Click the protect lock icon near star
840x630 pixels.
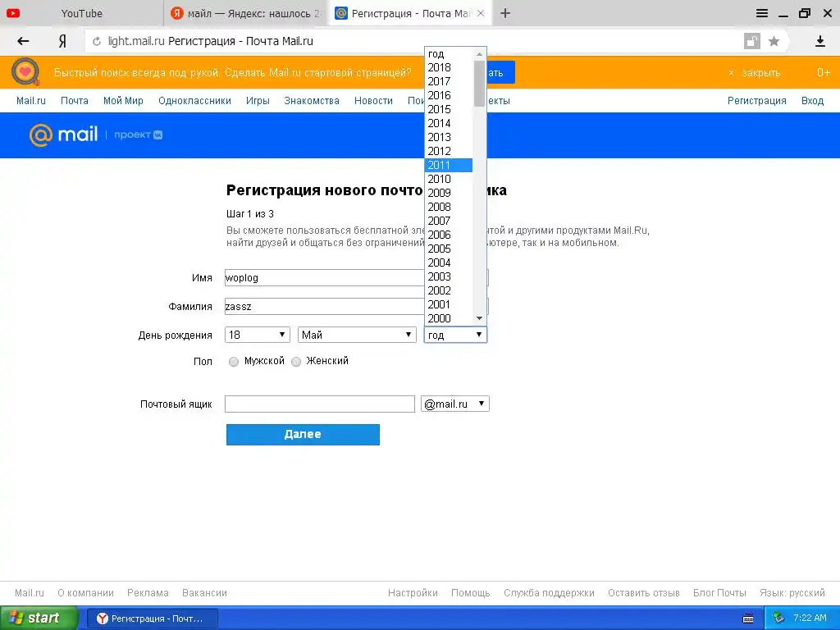pos(751,41)
